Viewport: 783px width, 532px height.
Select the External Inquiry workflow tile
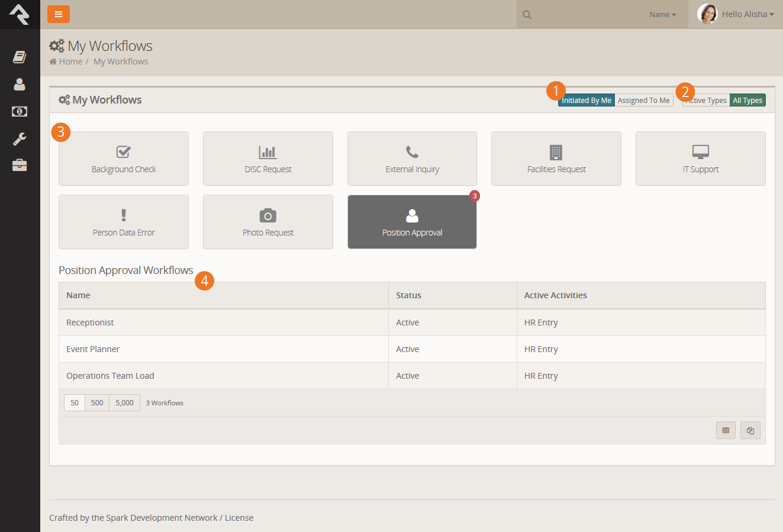412,159
